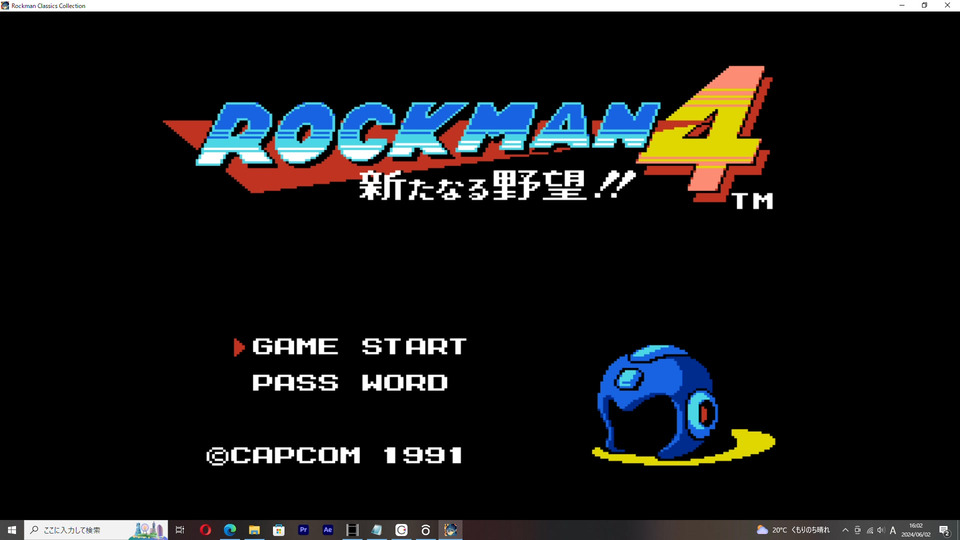This screenshot has height=540, width=960.
Task: Open File Explorer from the taskbar
Action: point(254,530)
